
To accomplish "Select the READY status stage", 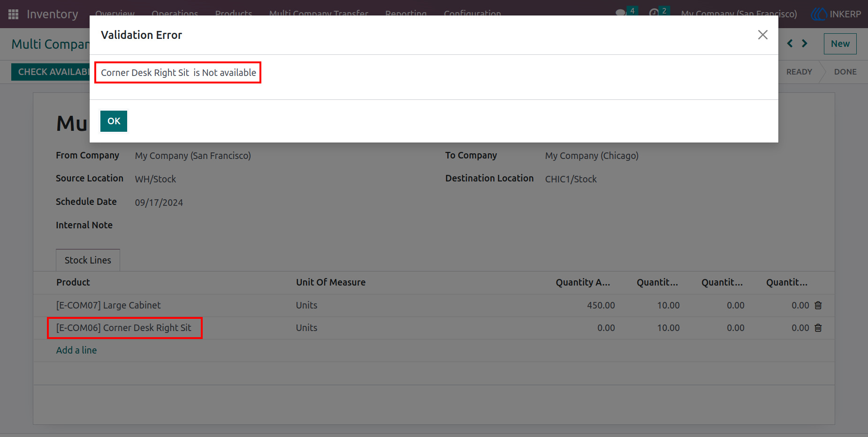I will pyautogui.click(x=799, y=72).
